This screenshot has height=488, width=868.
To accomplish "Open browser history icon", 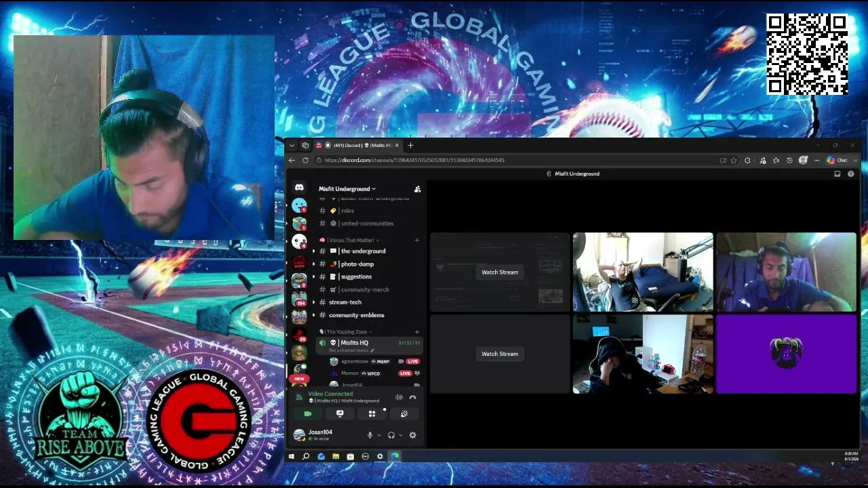I will (789, 161).
